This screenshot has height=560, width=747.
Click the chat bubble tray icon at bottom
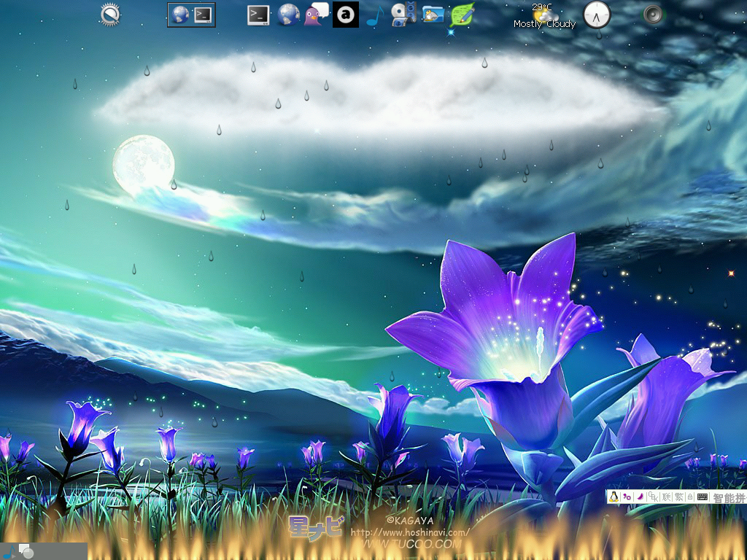26,551
